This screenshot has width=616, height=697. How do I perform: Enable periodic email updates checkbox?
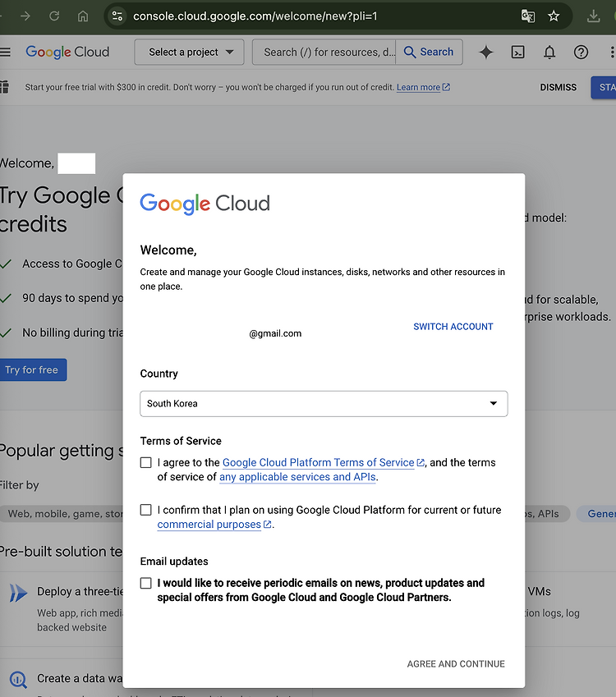pyautogui.click(x=146, y=583)
